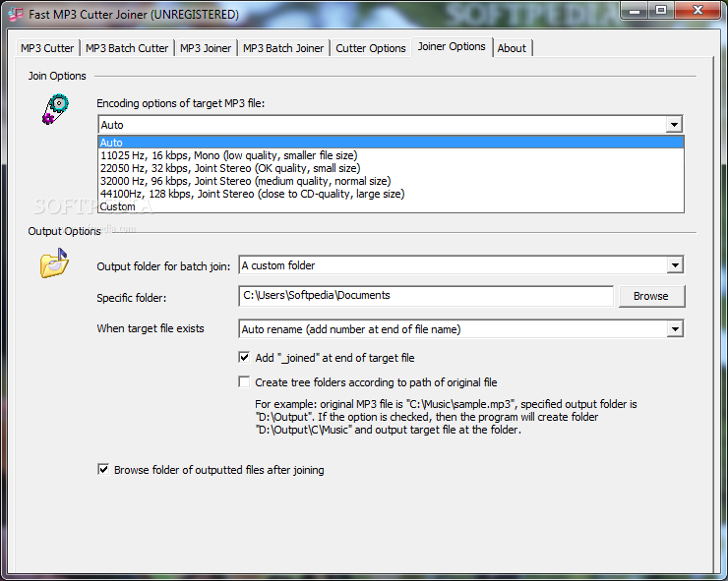
Task: Click the Joiner Options tab
Action: (452, 47)
